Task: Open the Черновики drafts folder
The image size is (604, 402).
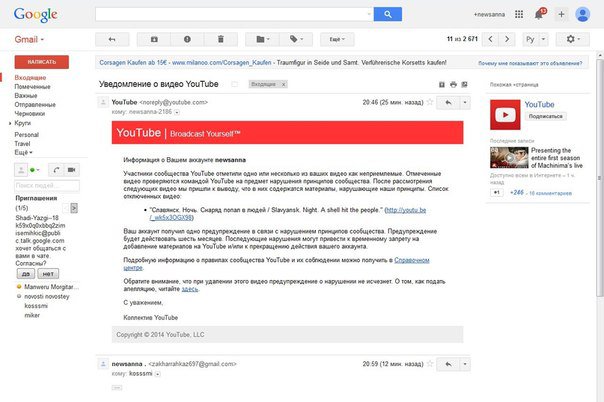Action: (x=30, y=113)
